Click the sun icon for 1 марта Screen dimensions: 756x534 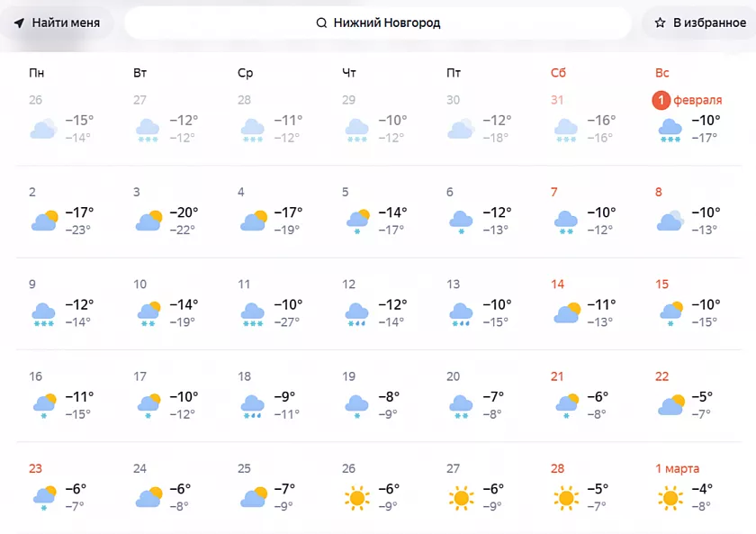click(670, 496)
